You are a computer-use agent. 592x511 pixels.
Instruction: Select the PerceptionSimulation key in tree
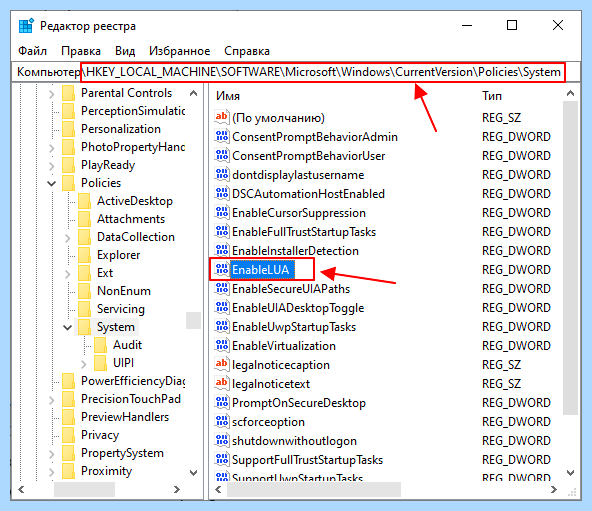coord(133,111)
